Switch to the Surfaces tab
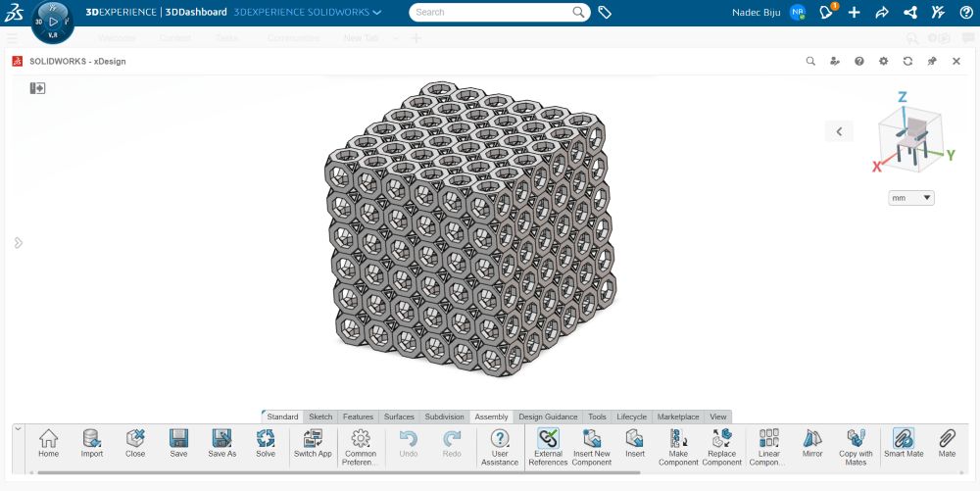 pos(400,417)
